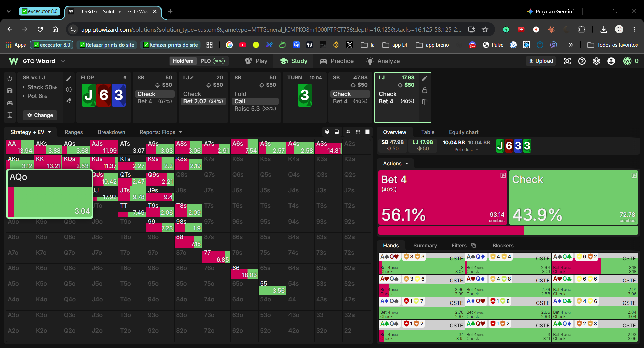Open the user account profile icon
Image resolution: width=644 pixels, height=348 pixels.
(611, 61)
